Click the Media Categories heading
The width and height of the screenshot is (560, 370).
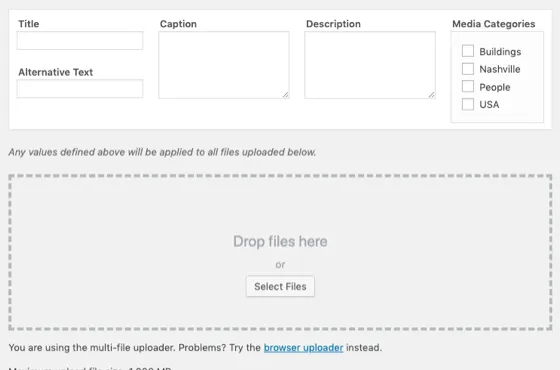pyautogui.click(x=494, y=24)
